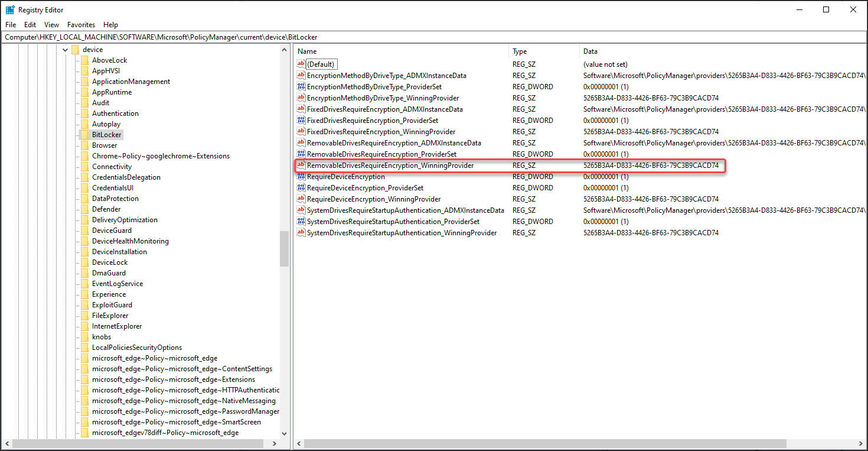Select the InternetExplorer key
Screen dimensions: 868x451
tap(117, 326)
